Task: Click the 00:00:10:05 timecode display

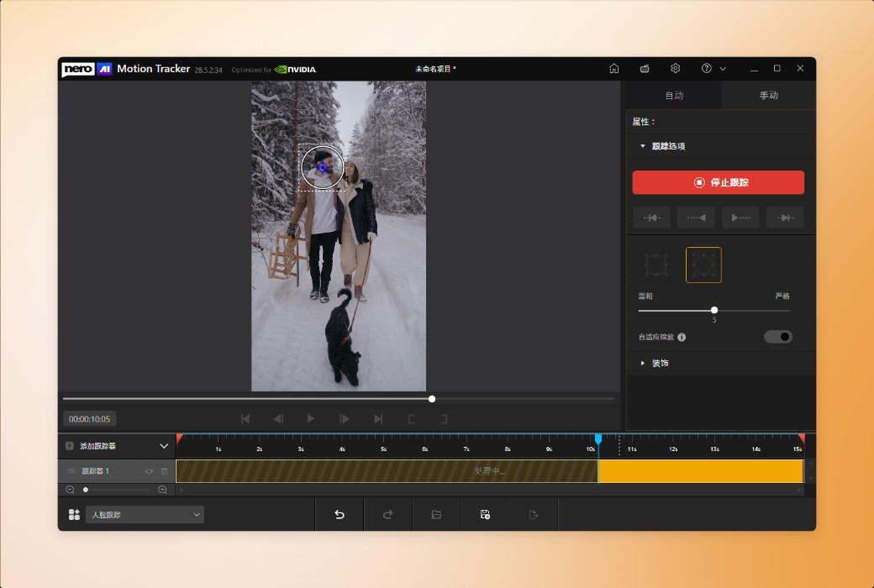Action: pos(89,417)
